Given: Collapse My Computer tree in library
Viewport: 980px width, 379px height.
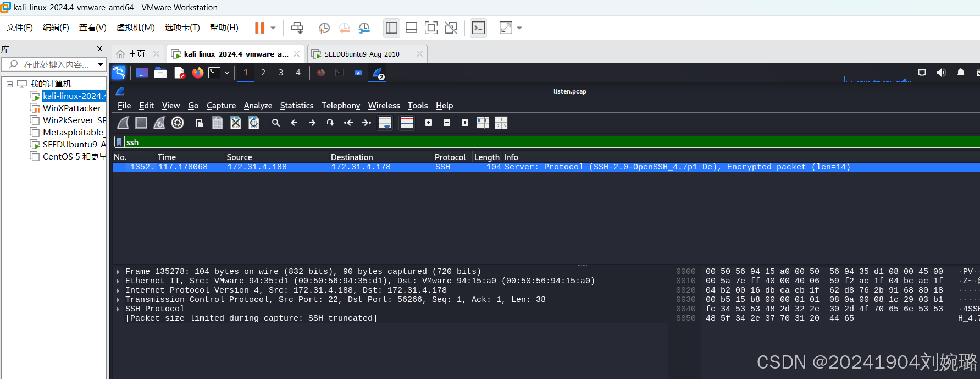Looking at the screenshot, I should 9,84.
